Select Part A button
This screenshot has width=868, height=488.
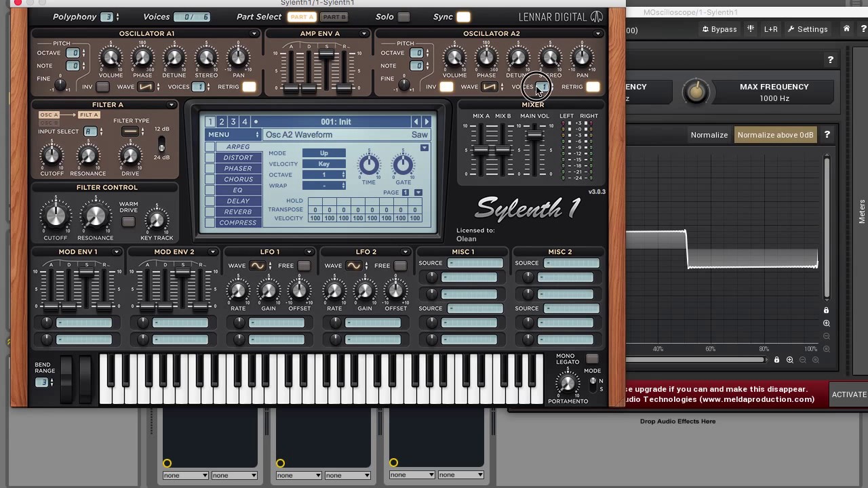pos(302,17)
